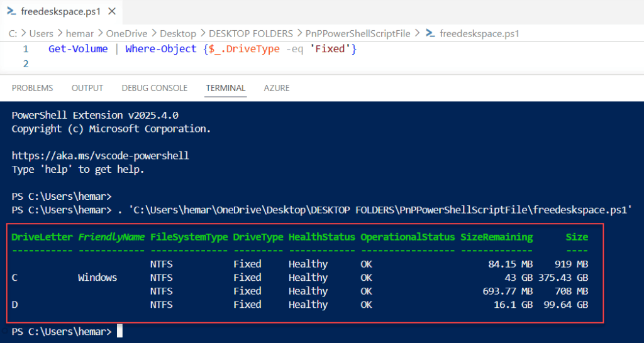The width and height of the screenshot is (644, 343).
Task: Click the Windows friendly name value
Action: pos(97,278)
